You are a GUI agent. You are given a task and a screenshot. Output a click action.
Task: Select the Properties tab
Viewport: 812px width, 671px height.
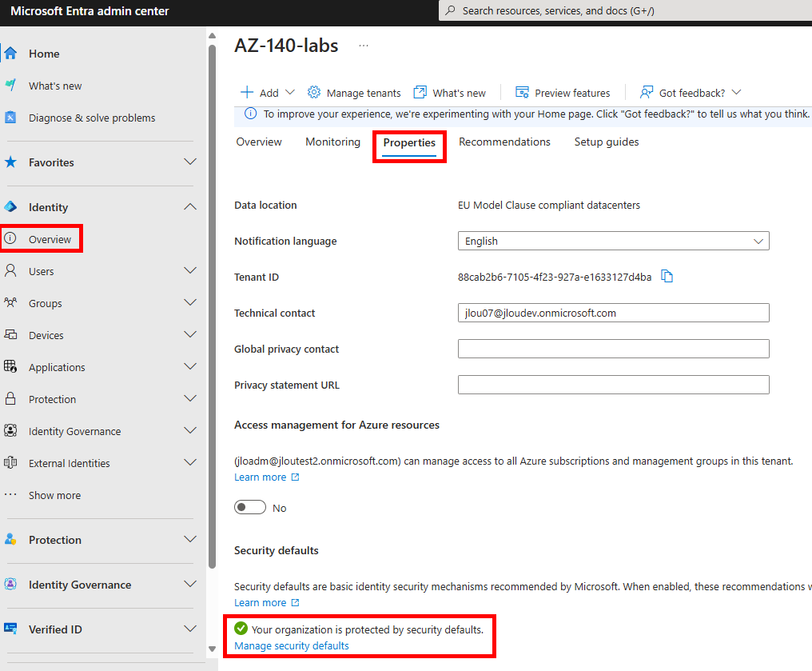pos(409,143)
